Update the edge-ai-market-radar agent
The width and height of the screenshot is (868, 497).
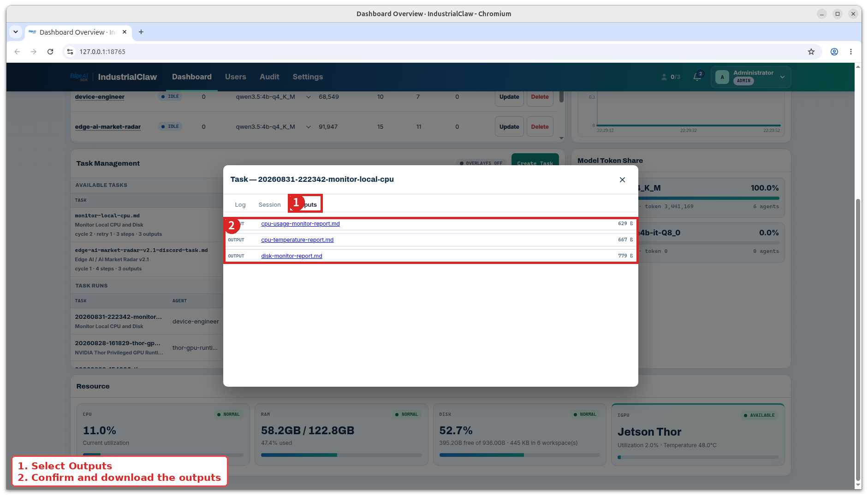pos(509,127)
